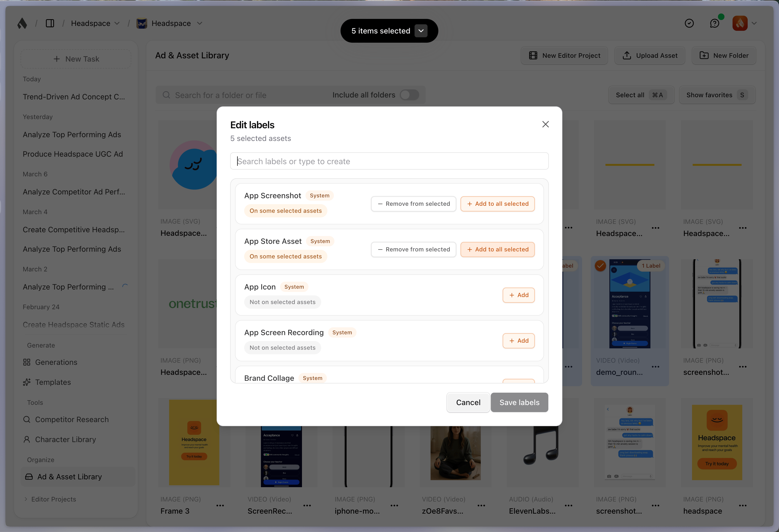Toggle the sidebar panel icon
779x532 pixels.
tap(50, 23)
